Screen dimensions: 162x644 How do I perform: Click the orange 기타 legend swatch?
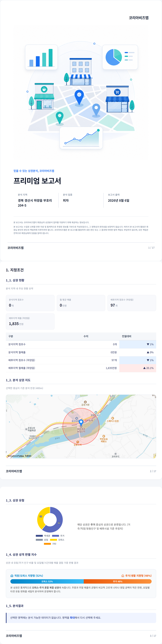click(48, 544)
